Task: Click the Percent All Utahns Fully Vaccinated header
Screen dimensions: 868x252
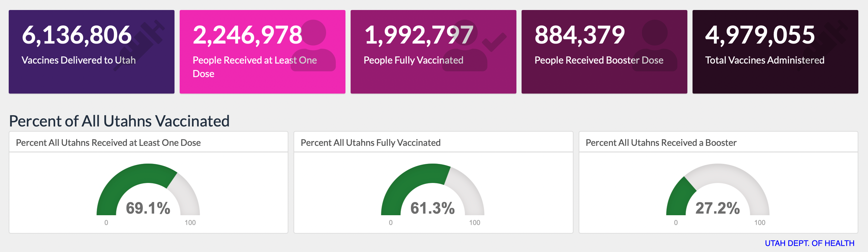Action: pos(370,143)
